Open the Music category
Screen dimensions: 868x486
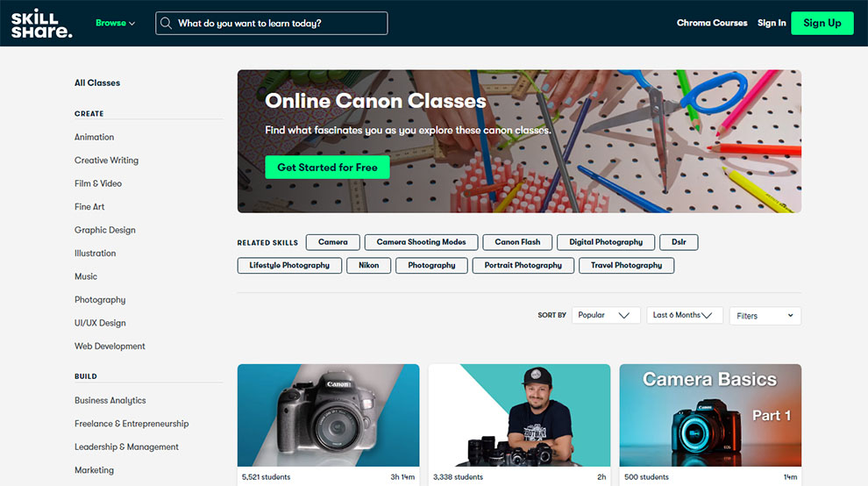(x=86, y=276)
